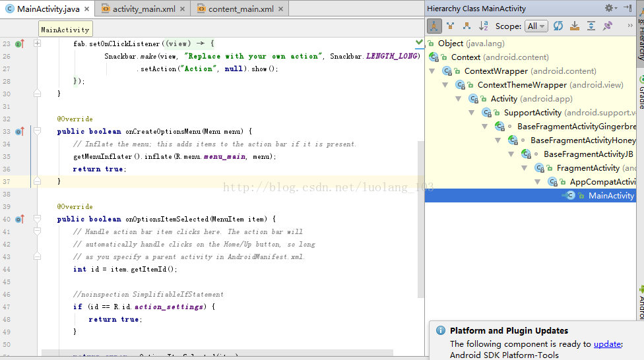
Task: Select the SupportActivity class name
Action: point(532,113)
